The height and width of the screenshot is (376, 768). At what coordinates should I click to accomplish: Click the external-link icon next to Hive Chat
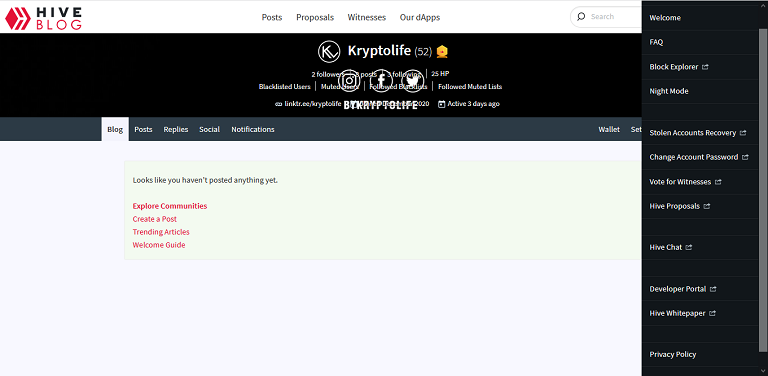point(689,248)
